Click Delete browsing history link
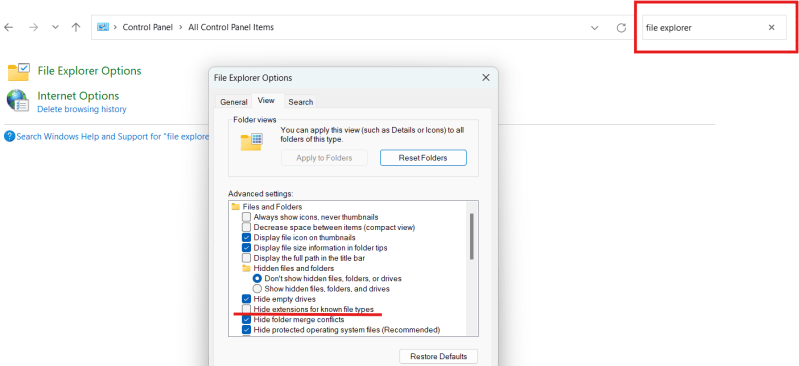 pos(82,109)
